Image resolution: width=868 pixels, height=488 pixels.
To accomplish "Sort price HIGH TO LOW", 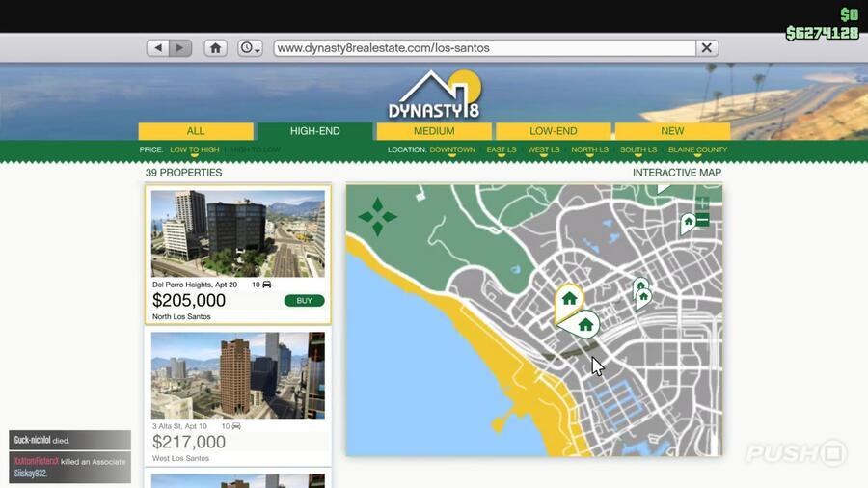I will (x=256, y=149).
